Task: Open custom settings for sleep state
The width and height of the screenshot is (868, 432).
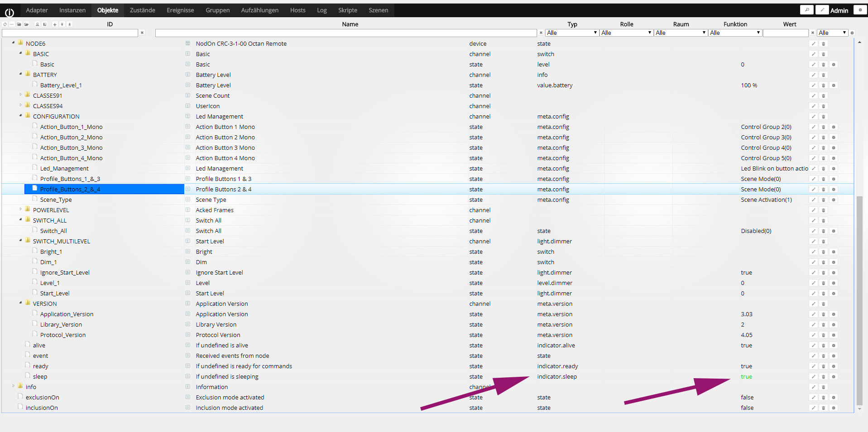Action: tap(834, 377)
